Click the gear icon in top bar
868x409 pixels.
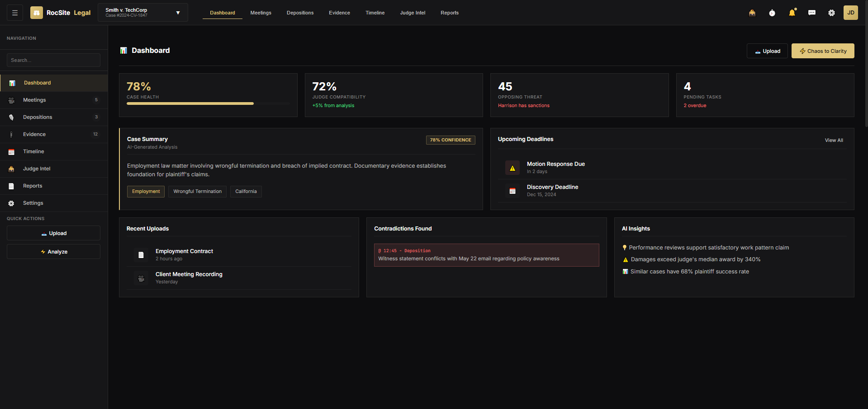point(831,13)
